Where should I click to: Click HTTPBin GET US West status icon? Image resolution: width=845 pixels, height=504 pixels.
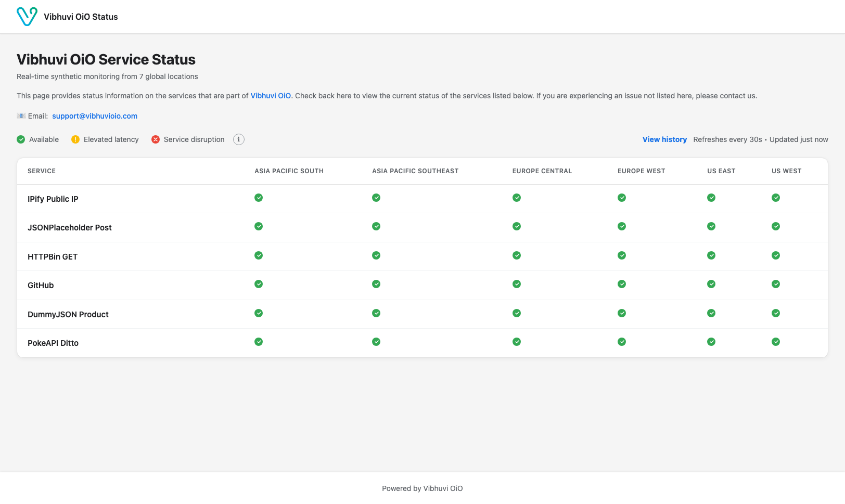coord(776,255)
